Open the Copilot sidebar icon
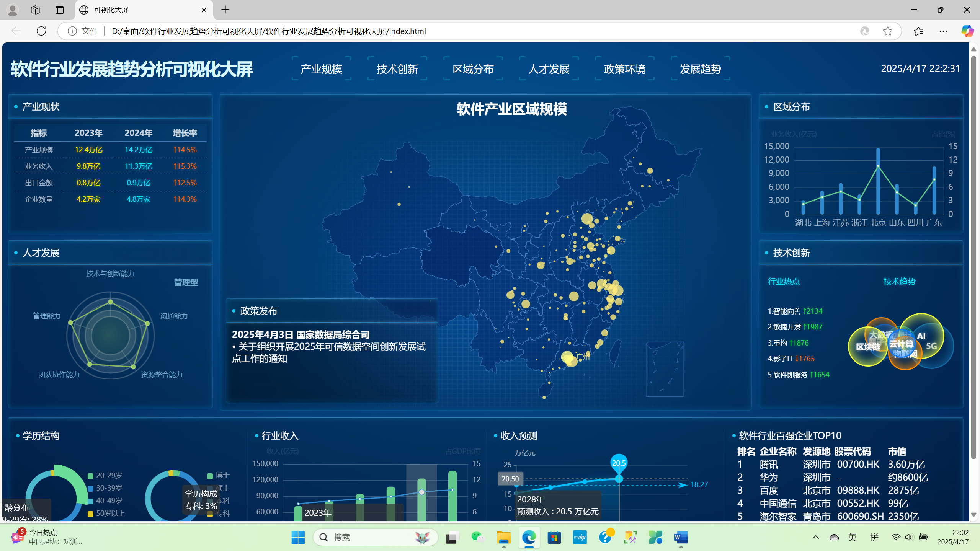The image size is (980, 551). pyautogui.click(x=967, y=31)
